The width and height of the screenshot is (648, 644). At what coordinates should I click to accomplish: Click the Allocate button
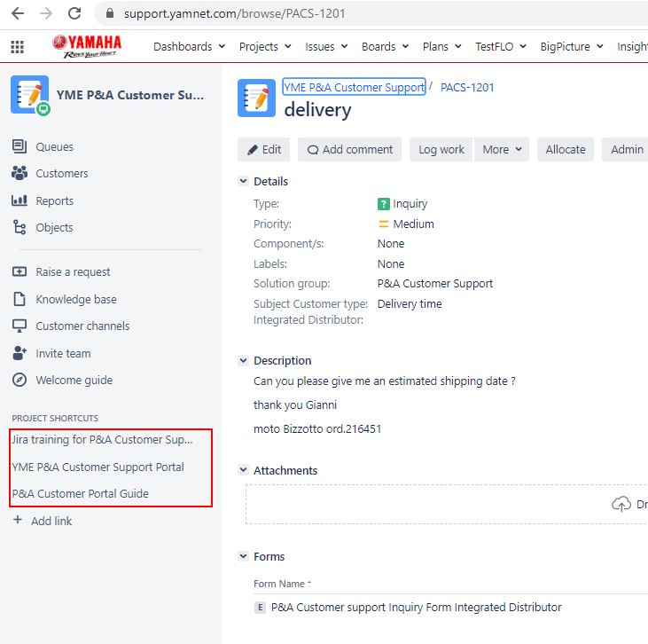(566, 149)
